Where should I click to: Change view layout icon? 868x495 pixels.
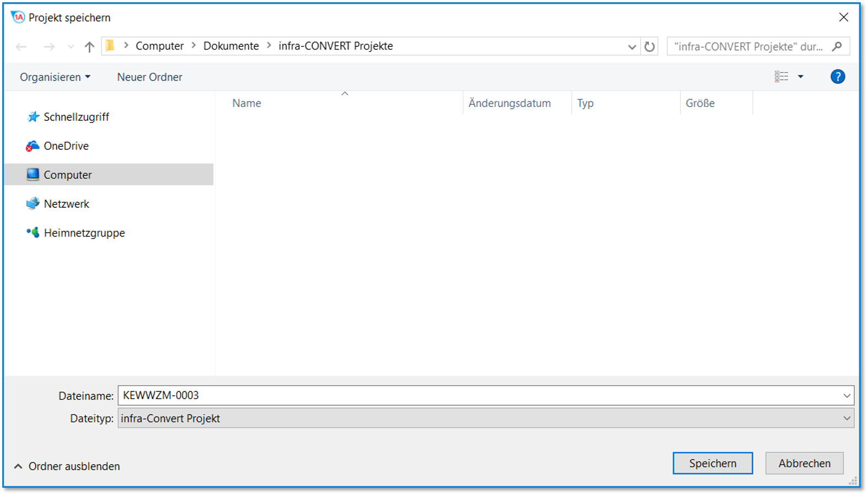point(781,77)
